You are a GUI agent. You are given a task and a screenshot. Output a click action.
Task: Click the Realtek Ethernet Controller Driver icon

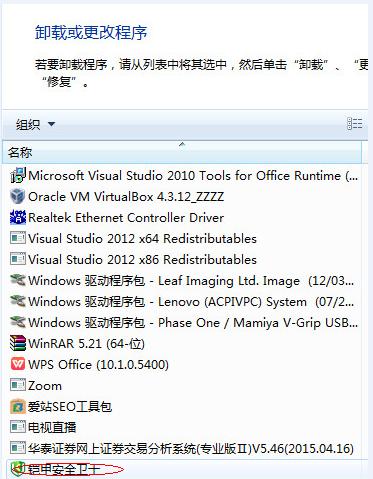click(18, 217)
